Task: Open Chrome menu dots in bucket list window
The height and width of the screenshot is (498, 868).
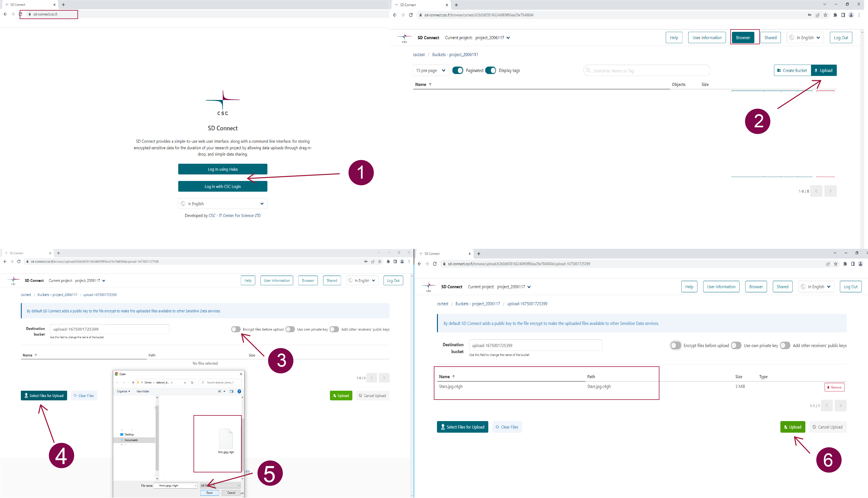Action: (859, 15)
